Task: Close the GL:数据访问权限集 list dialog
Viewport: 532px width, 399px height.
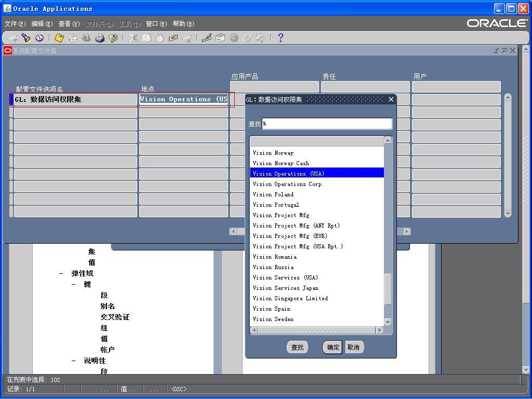Action: pos(391,99)
